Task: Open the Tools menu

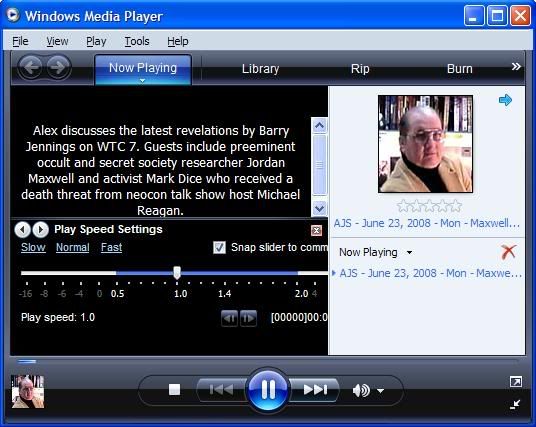Action: click(137, 41)
